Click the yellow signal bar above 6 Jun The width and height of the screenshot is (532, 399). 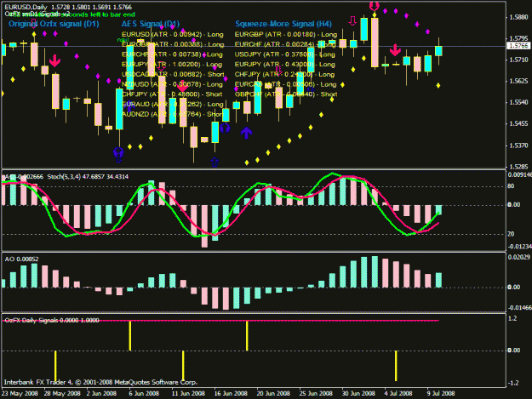pos(130,336)
